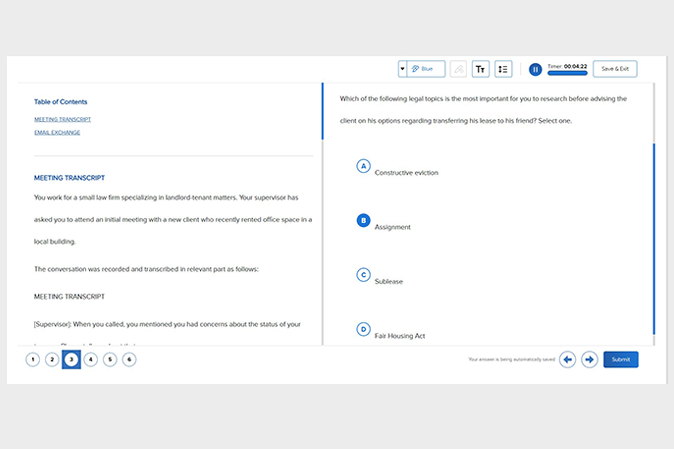Go to the previous question arrow

(x=567, y=359)
